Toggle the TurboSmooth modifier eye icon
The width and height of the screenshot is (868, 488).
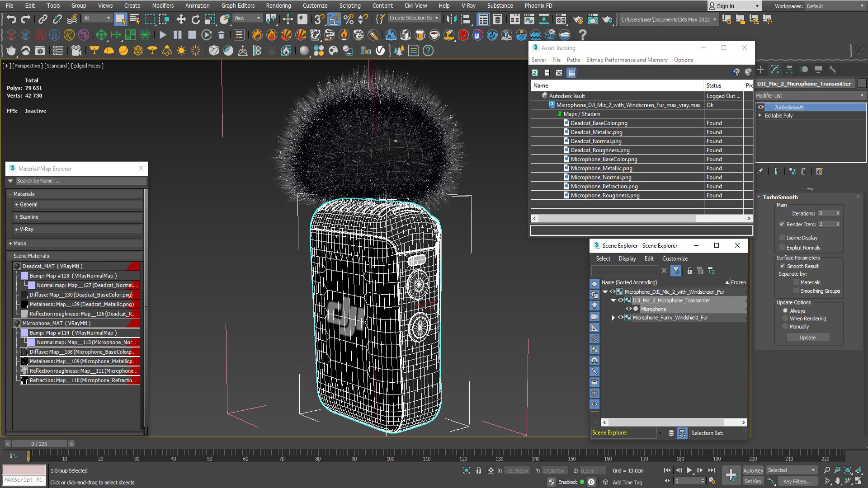click(x=761, y=108)
